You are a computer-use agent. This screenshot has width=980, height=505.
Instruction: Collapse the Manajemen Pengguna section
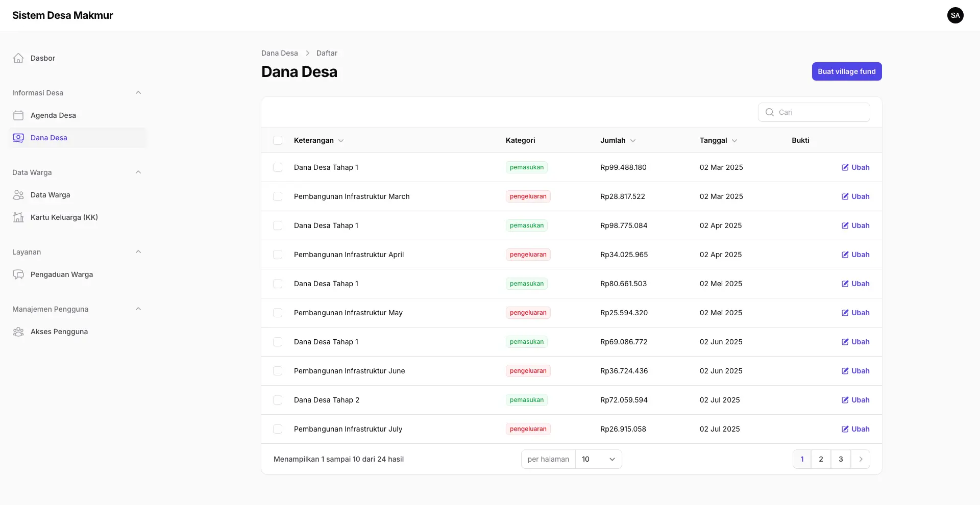click(138, 309)
